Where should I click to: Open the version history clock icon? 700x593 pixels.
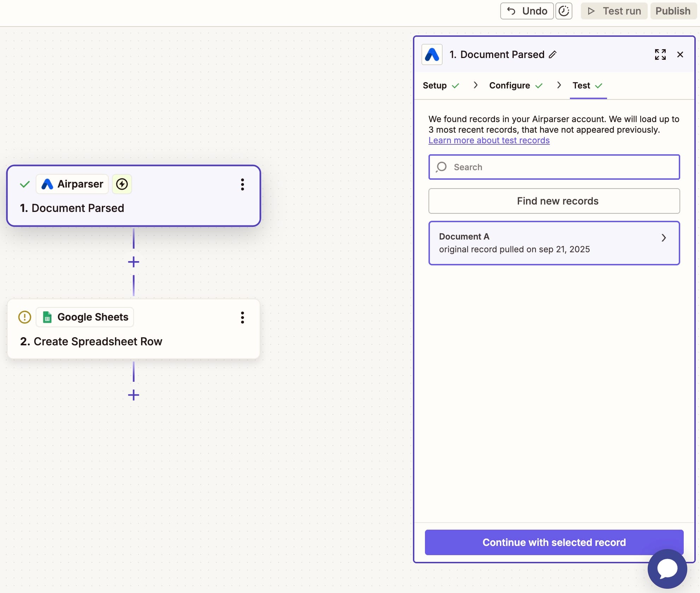pyautogui.click(x=564, y=11)
